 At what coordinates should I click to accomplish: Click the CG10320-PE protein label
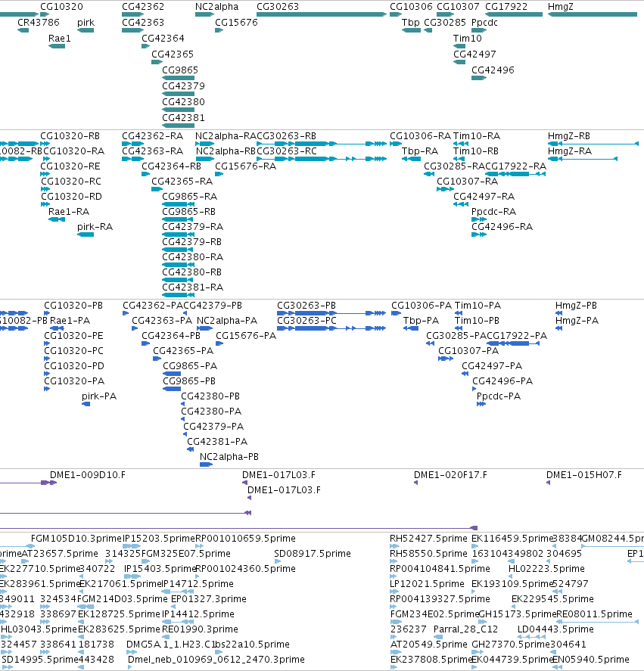click(x=73, y=336)
